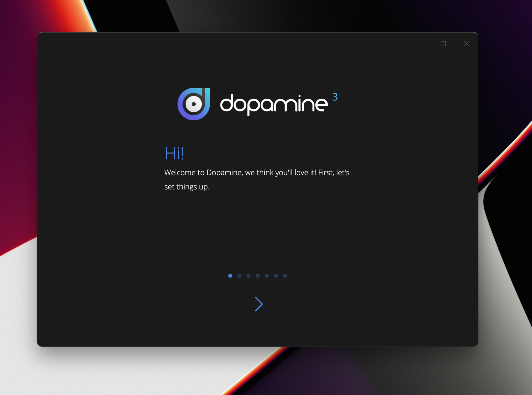Close the Dopamine welcome window
Screen dimensions: 532x395
(466, 44)
